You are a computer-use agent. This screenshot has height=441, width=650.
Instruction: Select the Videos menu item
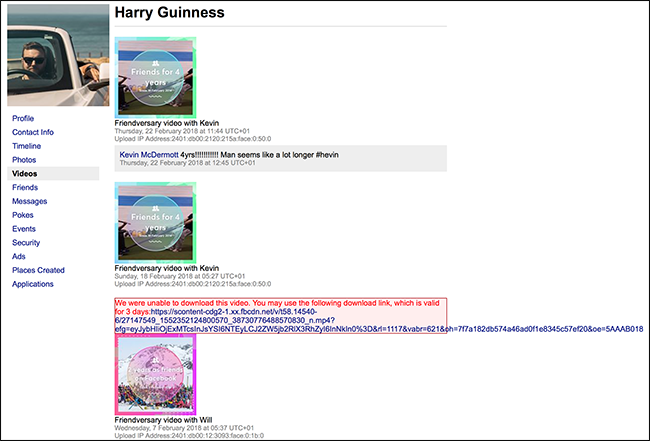[x=53, y=174]
